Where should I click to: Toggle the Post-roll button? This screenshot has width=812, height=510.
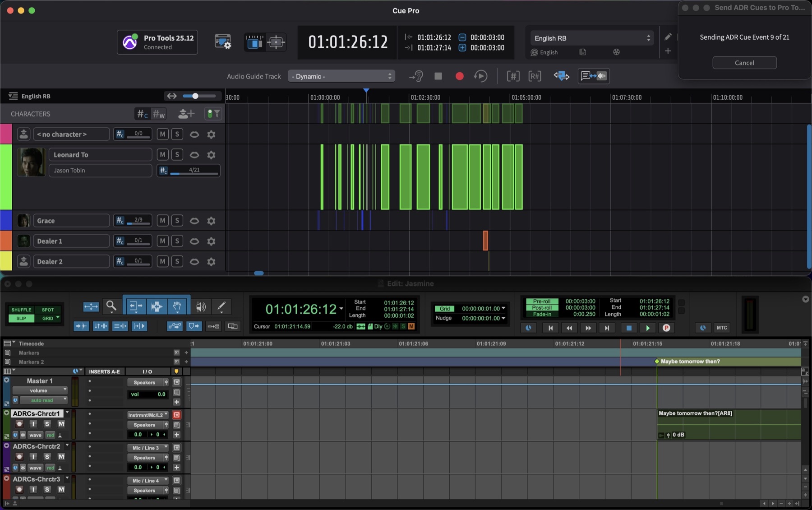[542, 308]
